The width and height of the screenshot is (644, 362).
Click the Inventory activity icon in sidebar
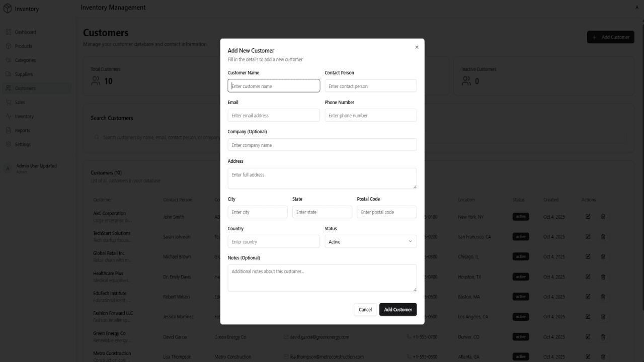coord(9,117)
